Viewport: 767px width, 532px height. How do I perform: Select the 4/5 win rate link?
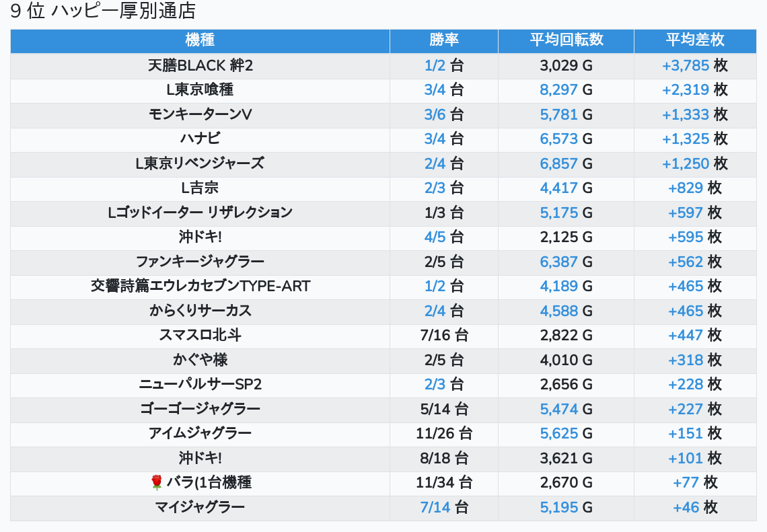tap(435, 237)
